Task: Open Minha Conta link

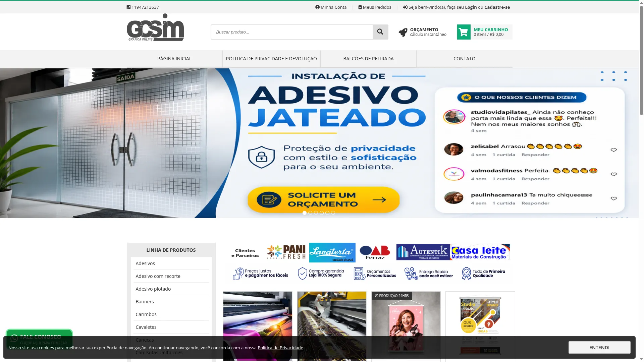Action: [x=331, y=7]
